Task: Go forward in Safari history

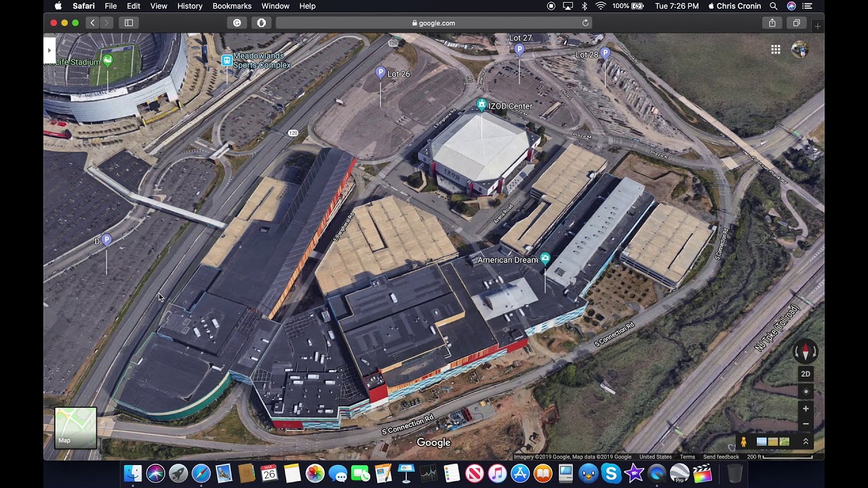Action: point(106,23)
